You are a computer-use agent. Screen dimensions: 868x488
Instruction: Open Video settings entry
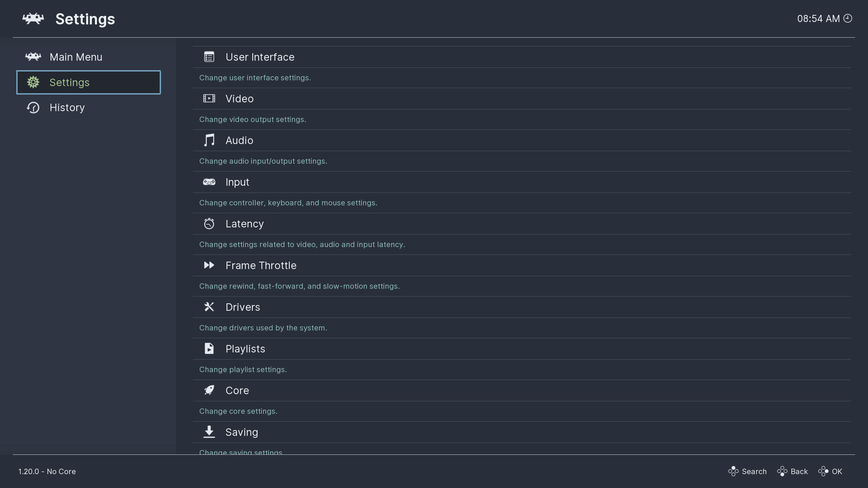(x=522, y=99)
